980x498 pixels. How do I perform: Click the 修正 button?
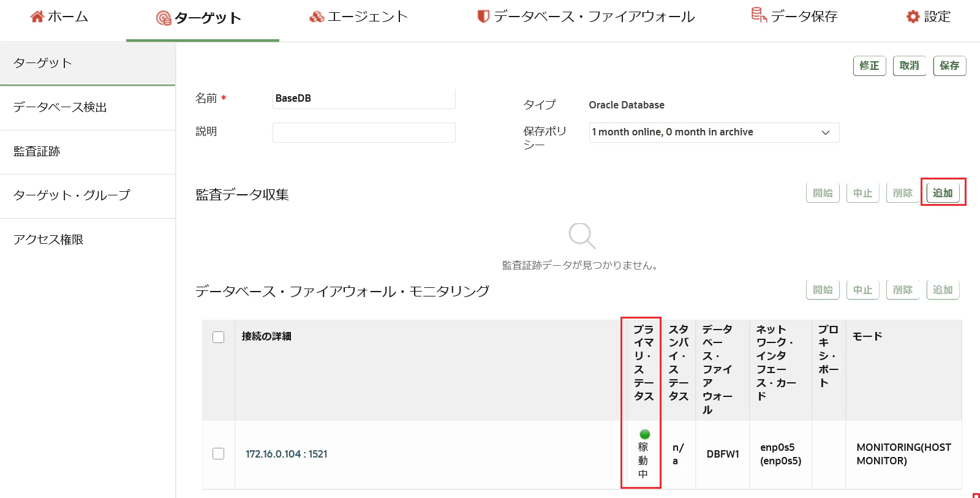click(869, 66)
